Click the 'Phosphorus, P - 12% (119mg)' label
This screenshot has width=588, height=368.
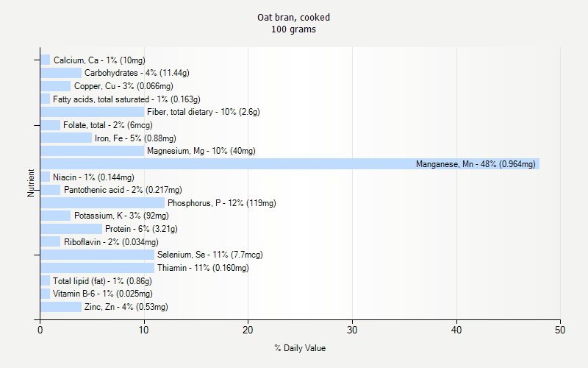coord(222,203)
